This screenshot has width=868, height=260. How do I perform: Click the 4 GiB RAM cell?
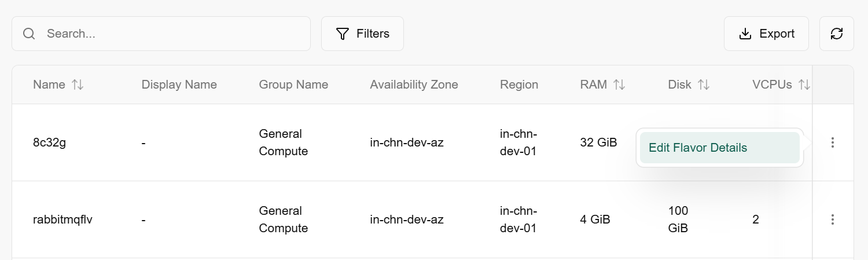(x=595, y=219)
